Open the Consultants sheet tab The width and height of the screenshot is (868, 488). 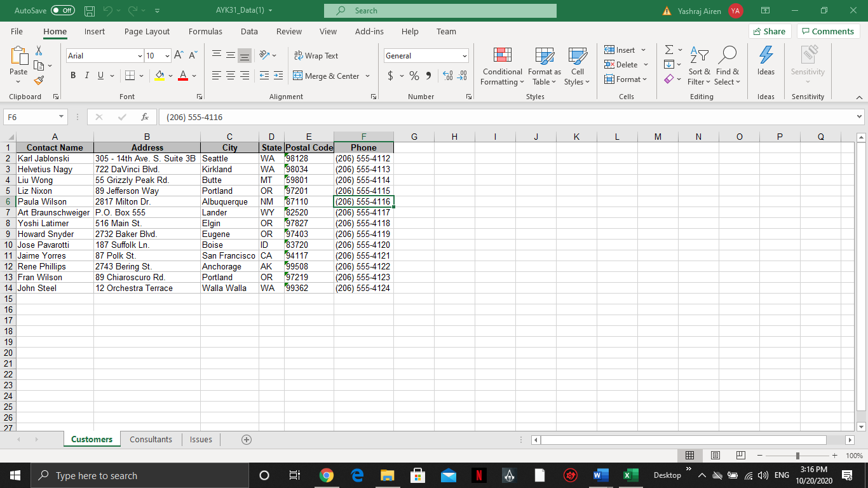[151, 439]
